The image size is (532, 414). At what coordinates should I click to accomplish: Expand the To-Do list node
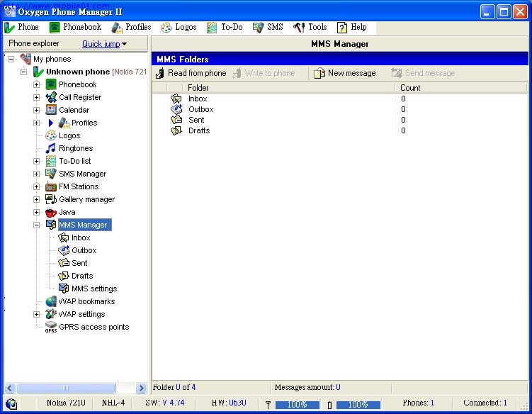(x=36, y=162)
